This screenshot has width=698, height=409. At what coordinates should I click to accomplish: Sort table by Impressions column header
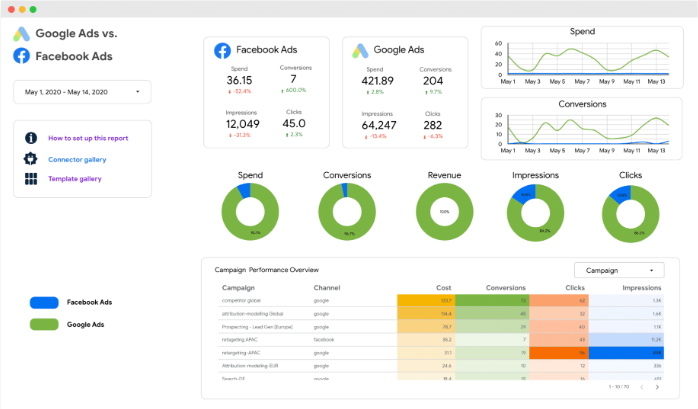(641, 288)
